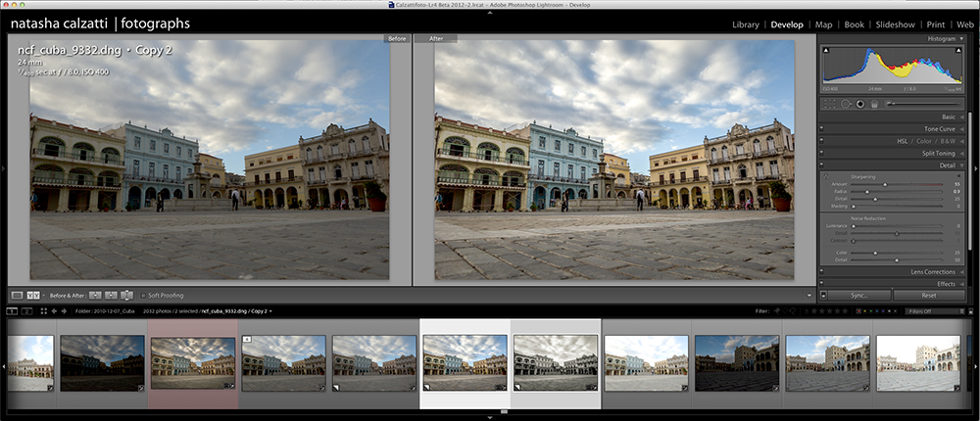Toggle Lens Corrections panel on/off switch
Viewport: 980px width, 421px height.
821,272
